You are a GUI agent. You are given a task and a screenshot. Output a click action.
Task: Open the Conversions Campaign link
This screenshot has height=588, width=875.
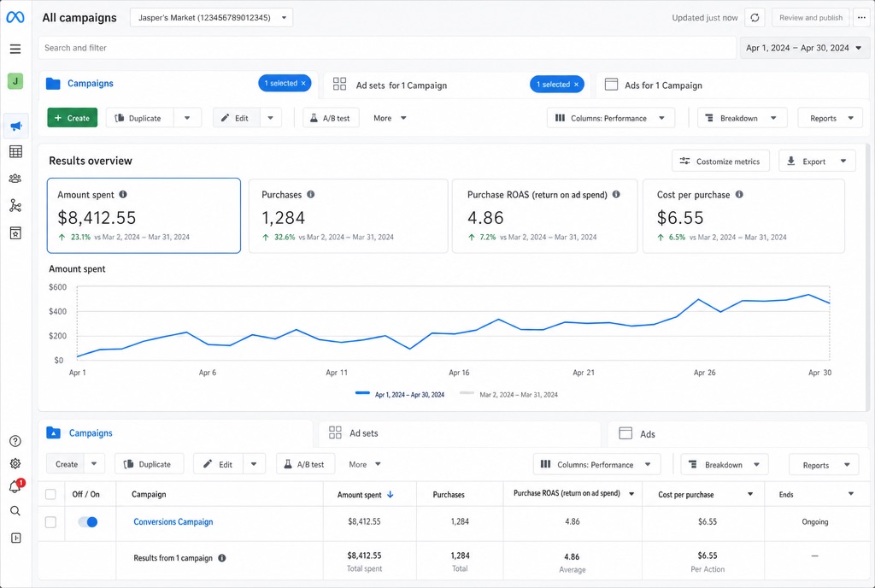[173, 522]
